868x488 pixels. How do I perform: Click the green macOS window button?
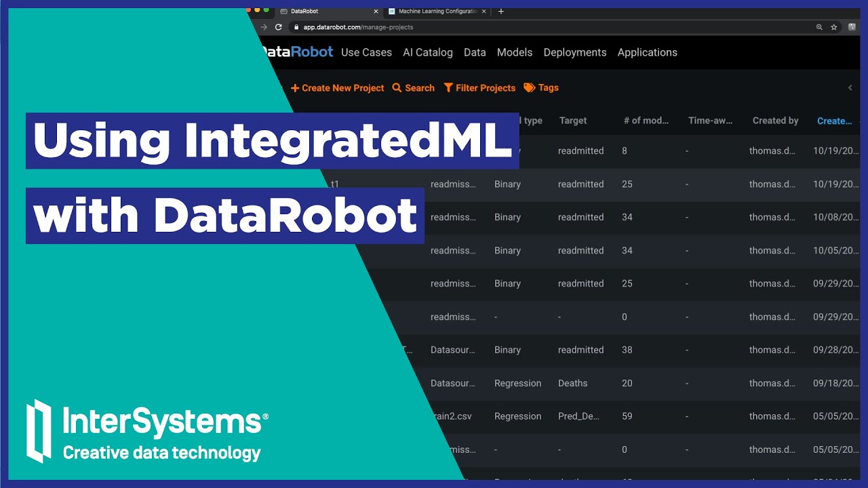(x=266, y=9)
